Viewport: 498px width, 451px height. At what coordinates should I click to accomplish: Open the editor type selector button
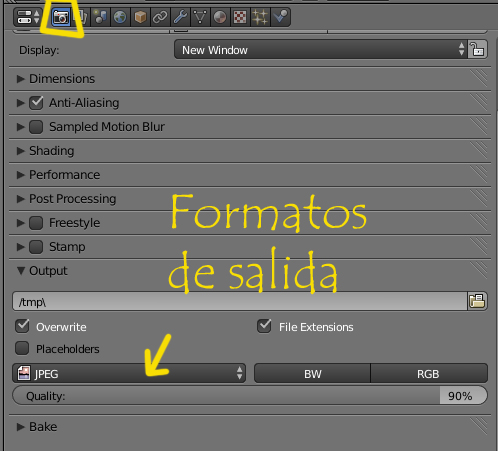point(28,17)
